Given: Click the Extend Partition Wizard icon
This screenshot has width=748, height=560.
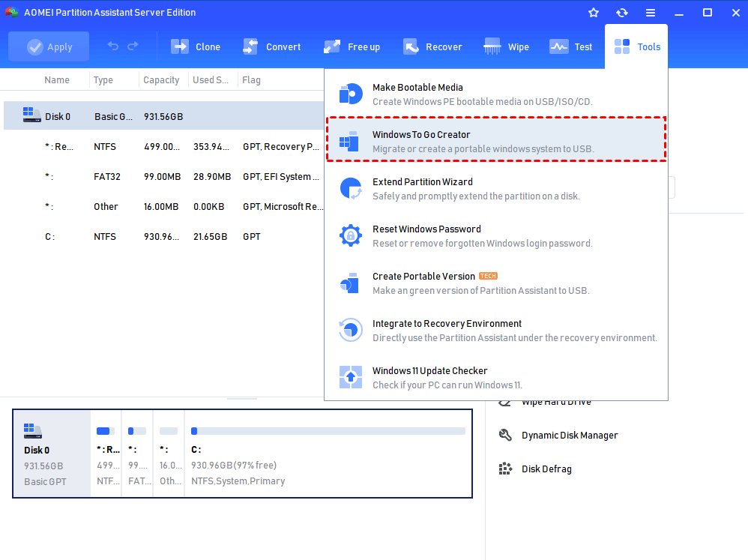Looking at the screenshot, I should (x=351, y=188).
